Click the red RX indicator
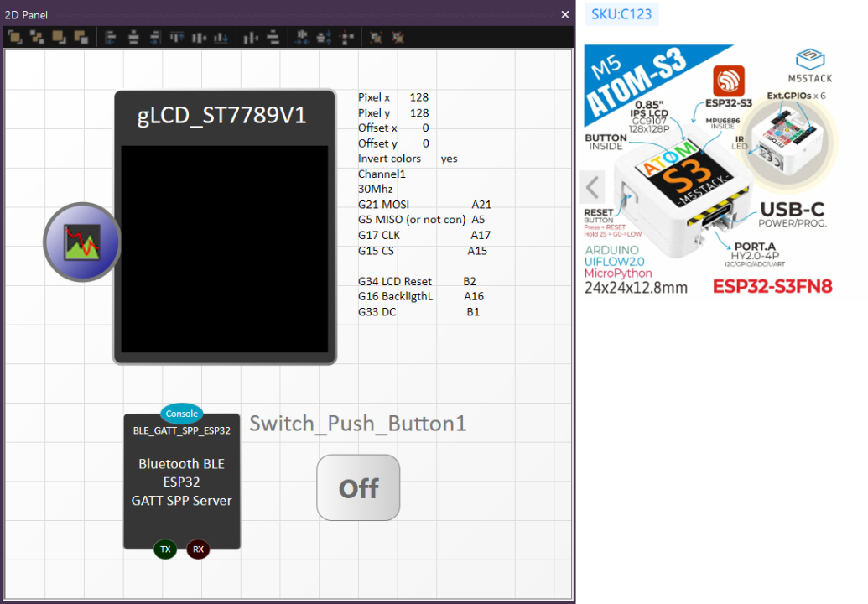 (x=198, y=549)
